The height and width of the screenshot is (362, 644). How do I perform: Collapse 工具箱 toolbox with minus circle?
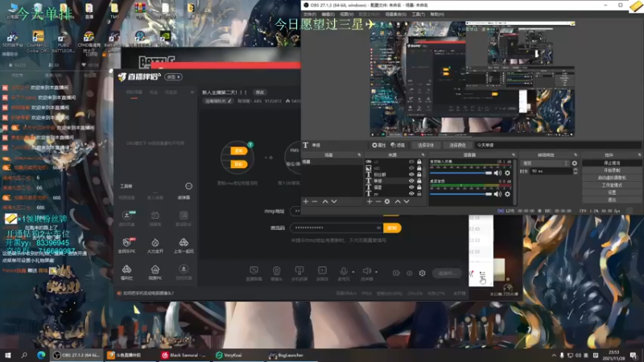[x=188, y=187]
